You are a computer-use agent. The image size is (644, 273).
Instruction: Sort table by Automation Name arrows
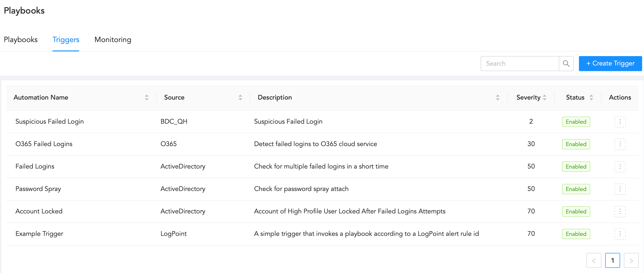[x=147, y=97]
